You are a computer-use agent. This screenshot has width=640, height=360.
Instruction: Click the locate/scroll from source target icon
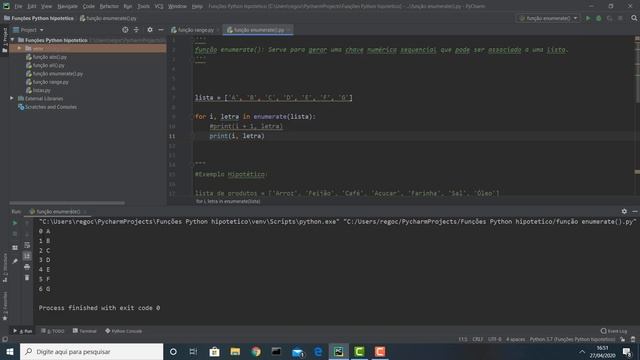click(x=125, y=30)
